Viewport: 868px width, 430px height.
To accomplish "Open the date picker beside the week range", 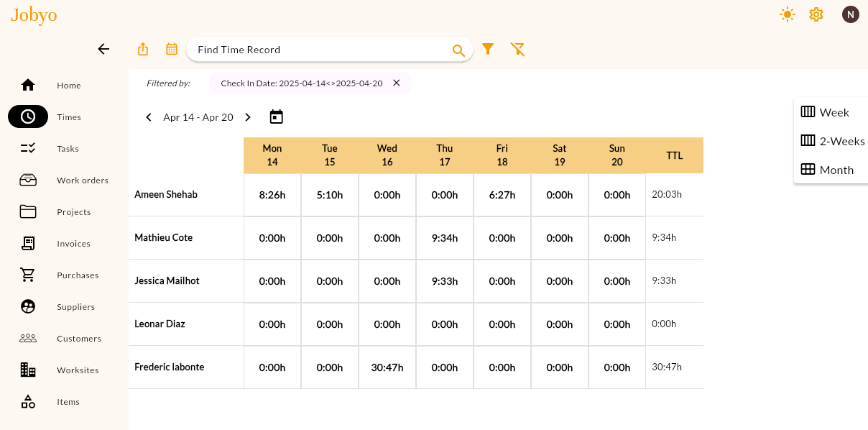I will (276, 116).
